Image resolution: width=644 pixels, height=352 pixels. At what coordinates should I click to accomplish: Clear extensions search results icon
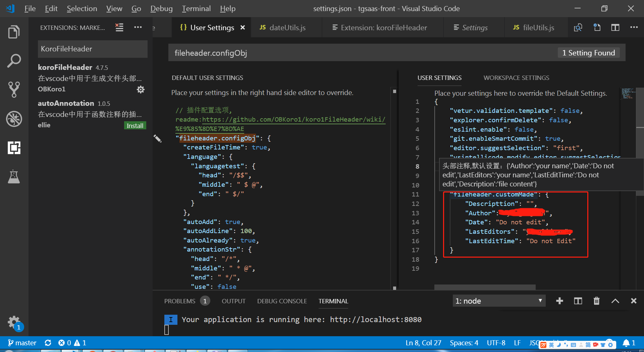(x=119, y=27)
